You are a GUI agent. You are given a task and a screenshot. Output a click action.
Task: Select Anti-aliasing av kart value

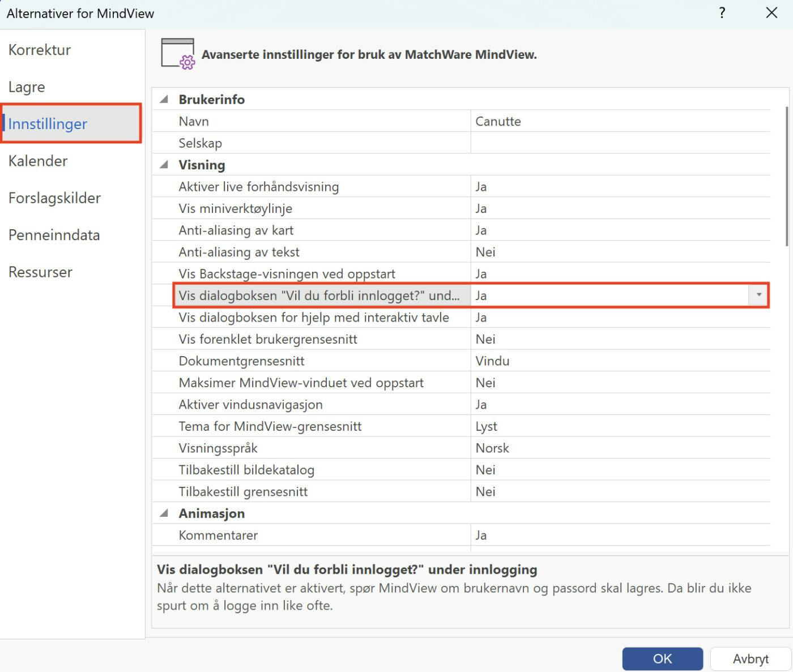(620, 230)
